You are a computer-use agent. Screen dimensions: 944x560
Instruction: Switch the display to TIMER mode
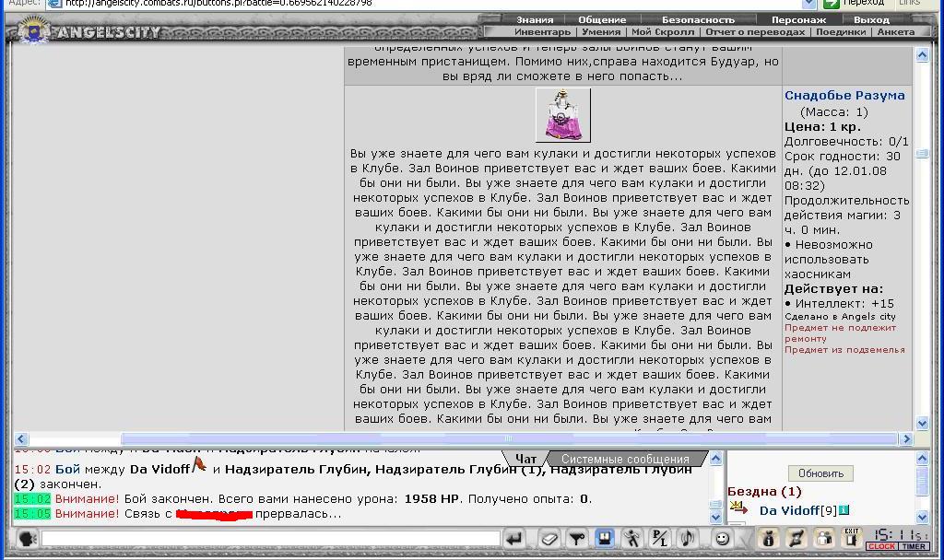914,546
